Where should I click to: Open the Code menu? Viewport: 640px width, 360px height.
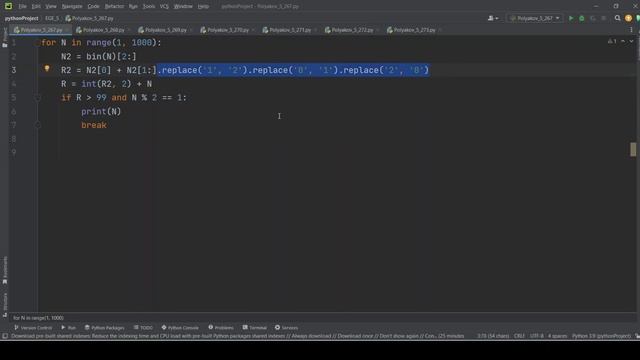93,6
